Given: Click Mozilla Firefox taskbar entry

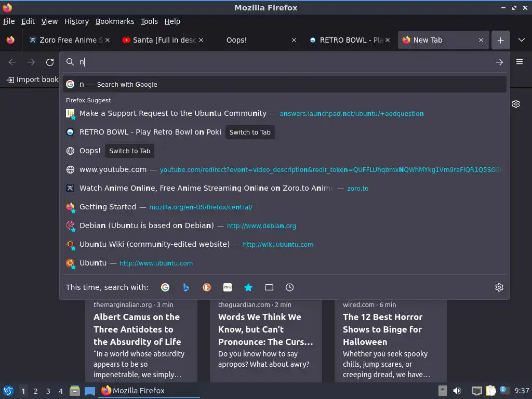Looking at the screenshot, I should (x=149, y=391).
